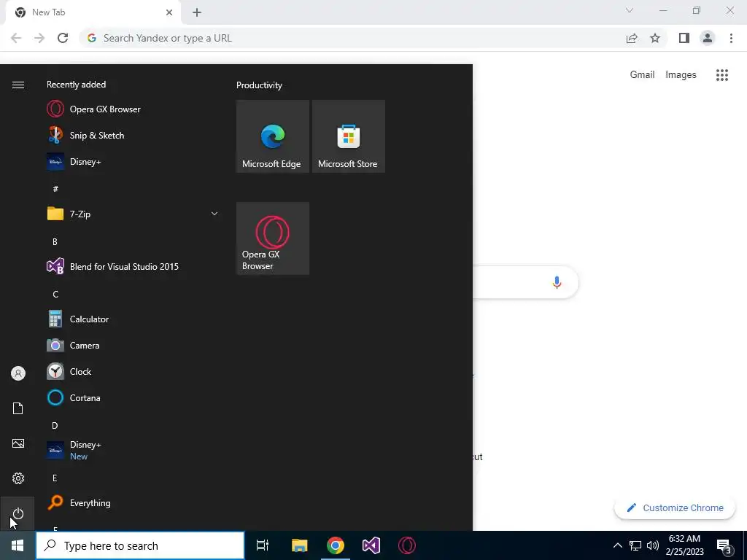
Task: Open Opera GX Browser from Recently added list
Action: 131,109
